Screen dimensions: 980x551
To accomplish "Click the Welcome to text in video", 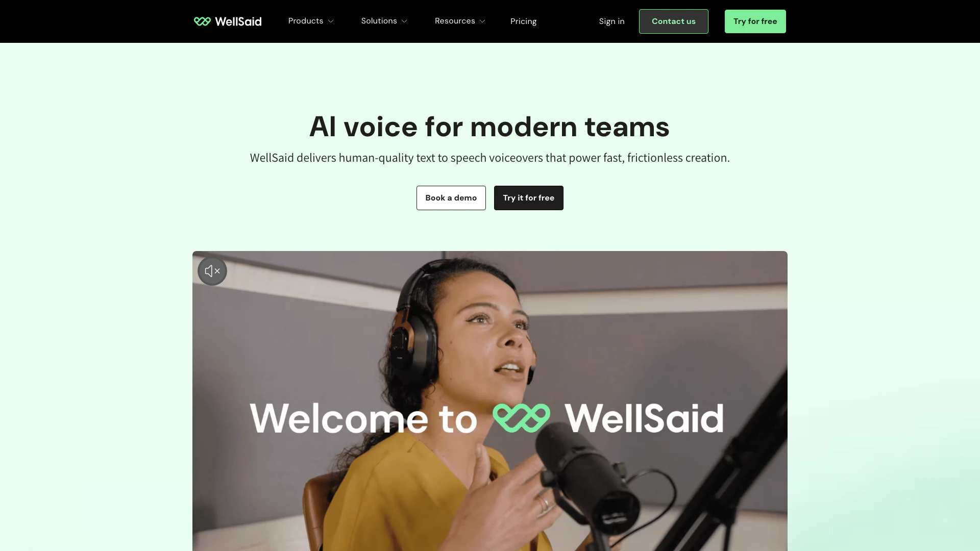I will (363, 418).
